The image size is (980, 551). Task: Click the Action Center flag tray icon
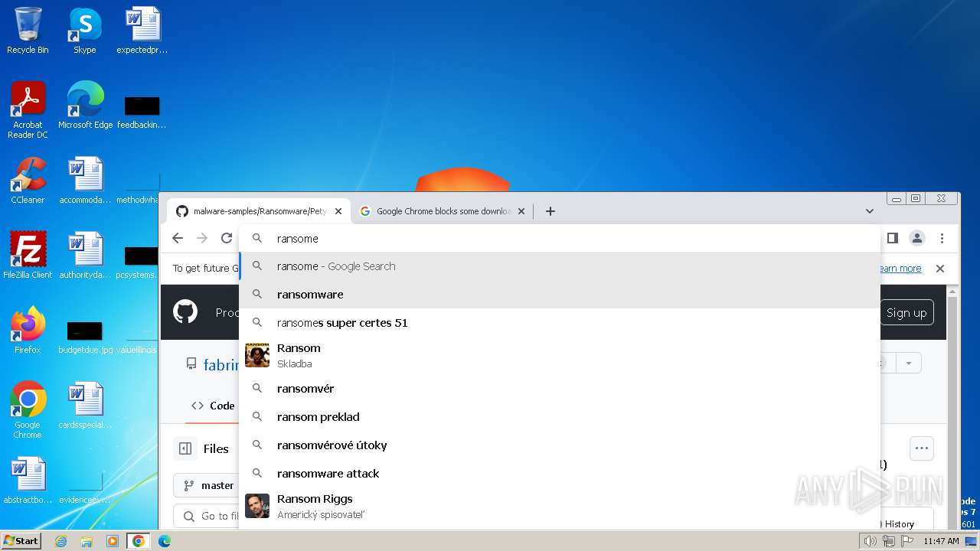907,541
